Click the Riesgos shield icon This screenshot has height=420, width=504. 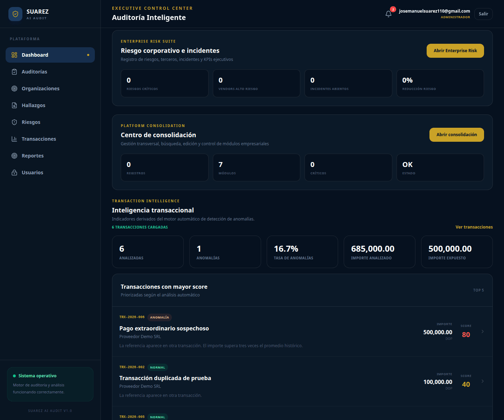coord(14,122)
